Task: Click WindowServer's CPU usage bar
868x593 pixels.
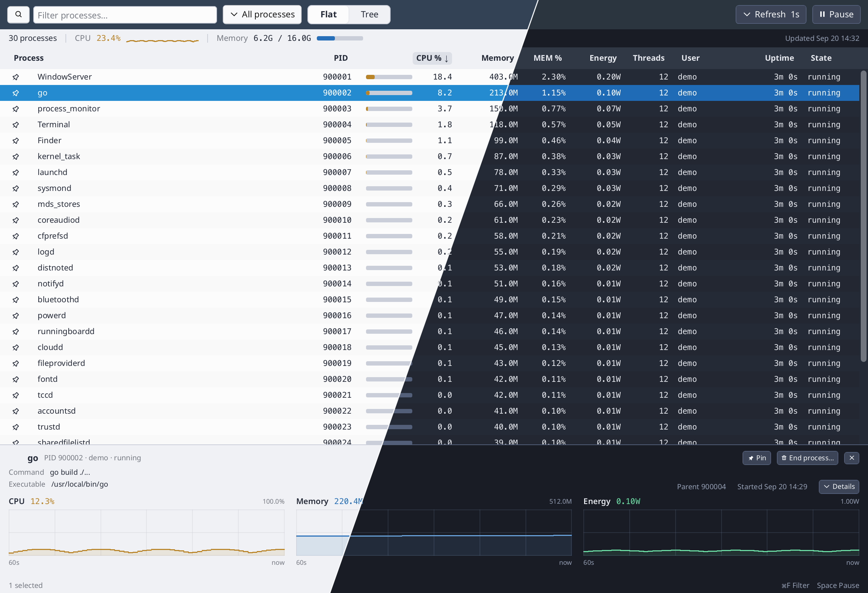Action: point(389,77)
